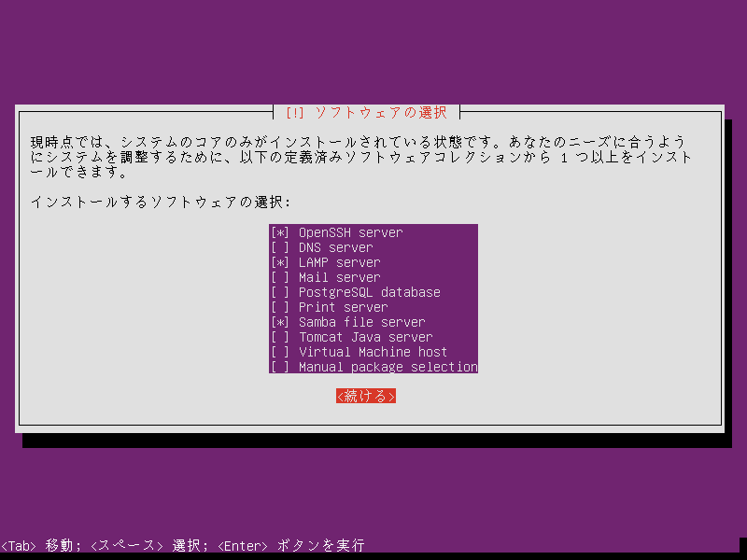Uncheck the OpenSSH server checkbox

click(x=280, y=232)
